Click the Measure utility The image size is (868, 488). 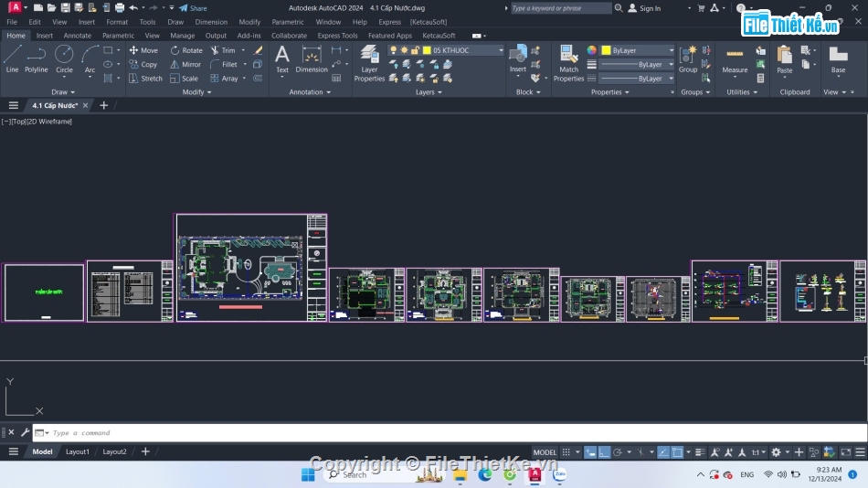(735, 59)
